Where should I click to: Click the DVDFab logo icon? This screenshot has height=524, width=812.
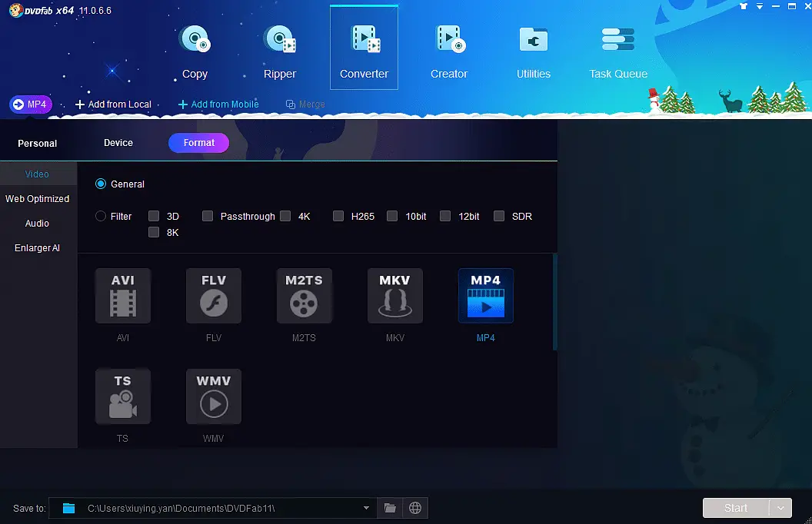pyautogui.click(x=15, y=10)
